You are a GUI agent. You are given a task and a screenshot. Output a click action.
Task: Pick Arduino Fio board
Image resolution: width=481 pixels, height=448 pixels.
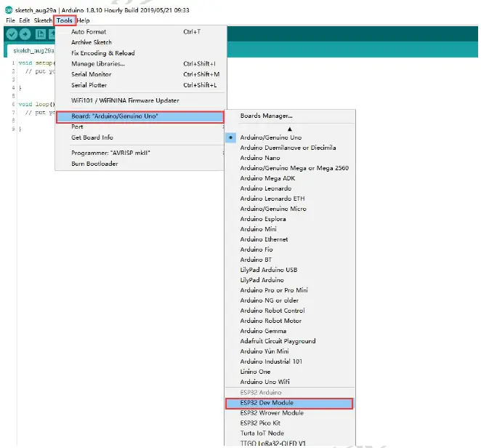point(290,249)
